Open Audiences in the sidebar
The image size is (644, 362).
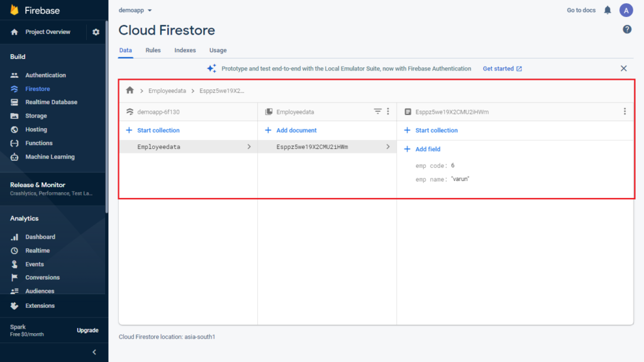point(40,291)
